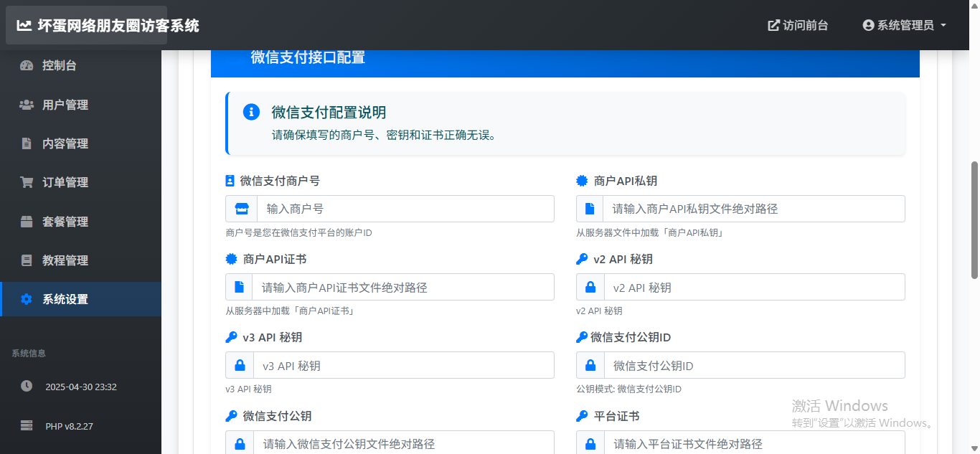Click the 微信支付接口配置 header text
The image size is (980, 454).
(x=308, y=57)
